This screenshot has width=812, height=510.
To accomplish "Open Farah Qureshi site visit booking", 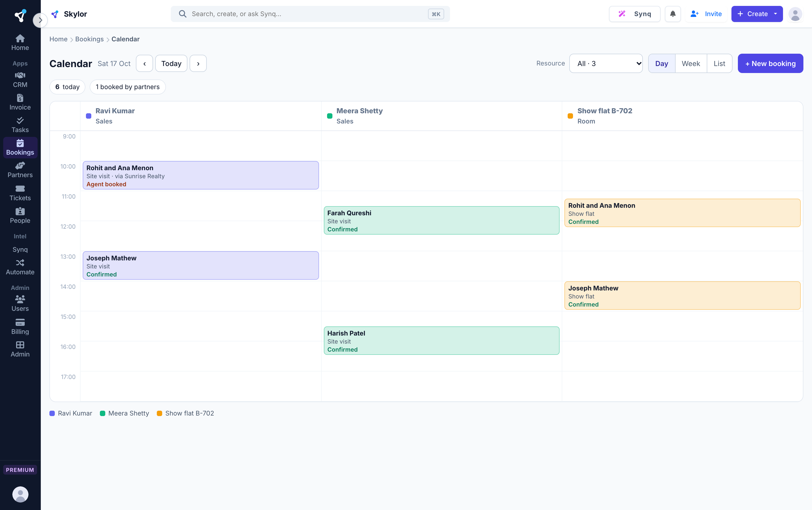I will [x=441, y=220].
